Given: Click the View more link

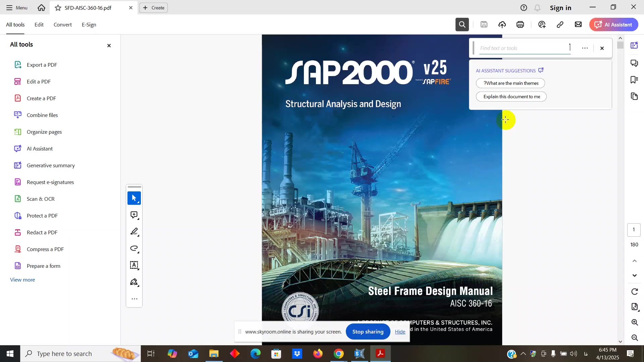Looking at the screenshot, I should point(22,280).
